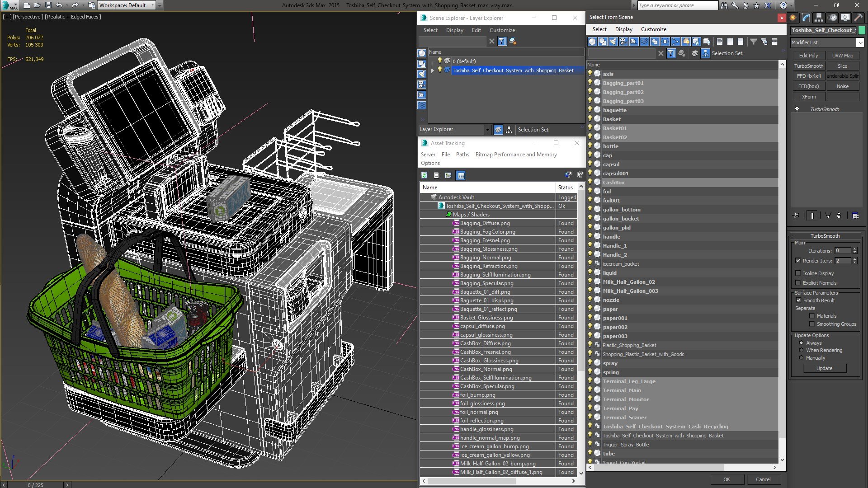Click the Select From Scene search field

click(x=622, y=53)
